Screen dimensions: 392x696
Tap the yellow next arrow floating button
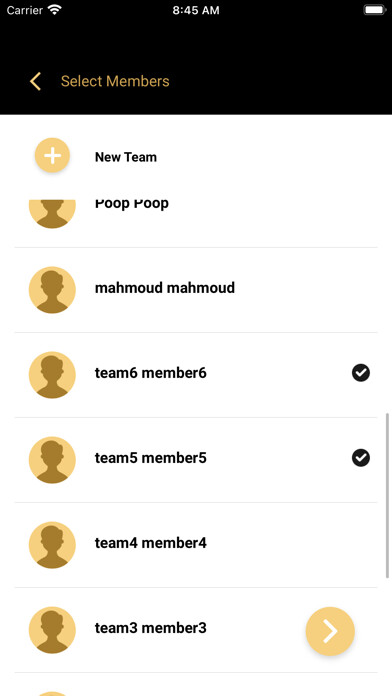[330, 631]
